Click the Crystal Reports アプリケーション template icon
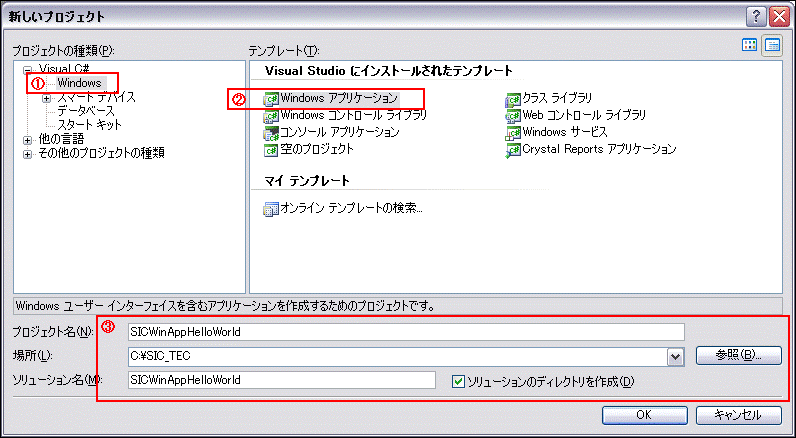Viewport: 796px width, 438px height. [x=513, y=150]
